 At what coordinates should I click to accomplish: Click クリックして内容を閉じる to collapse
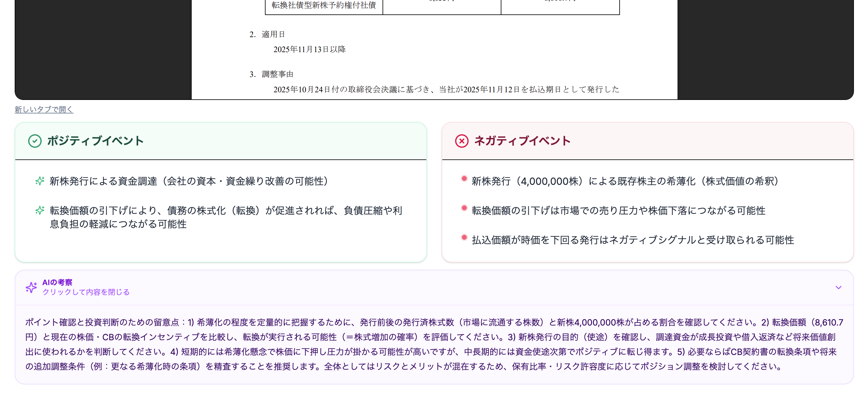click(x=86, y=292)
